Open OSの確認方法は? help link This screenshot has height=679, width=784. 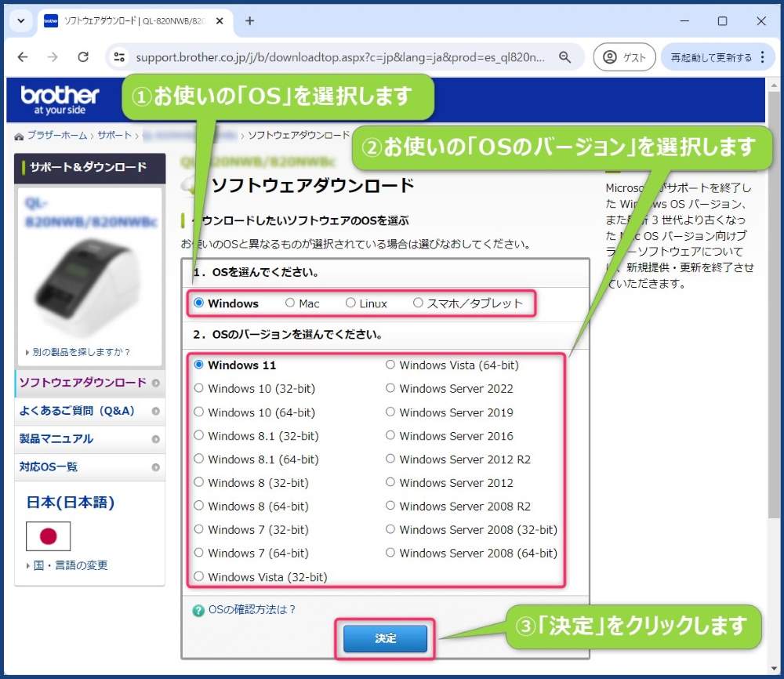point(252,609)
